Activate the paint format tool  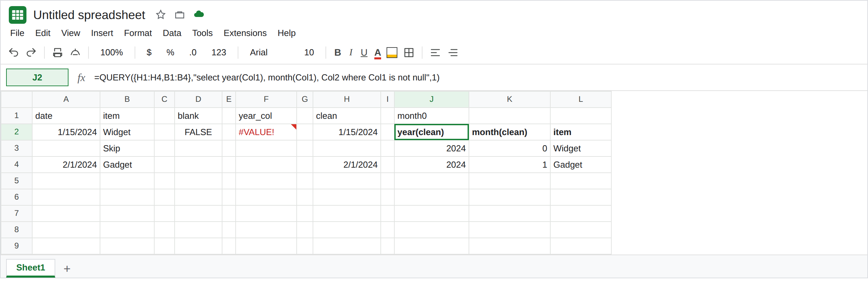point(75,53)
